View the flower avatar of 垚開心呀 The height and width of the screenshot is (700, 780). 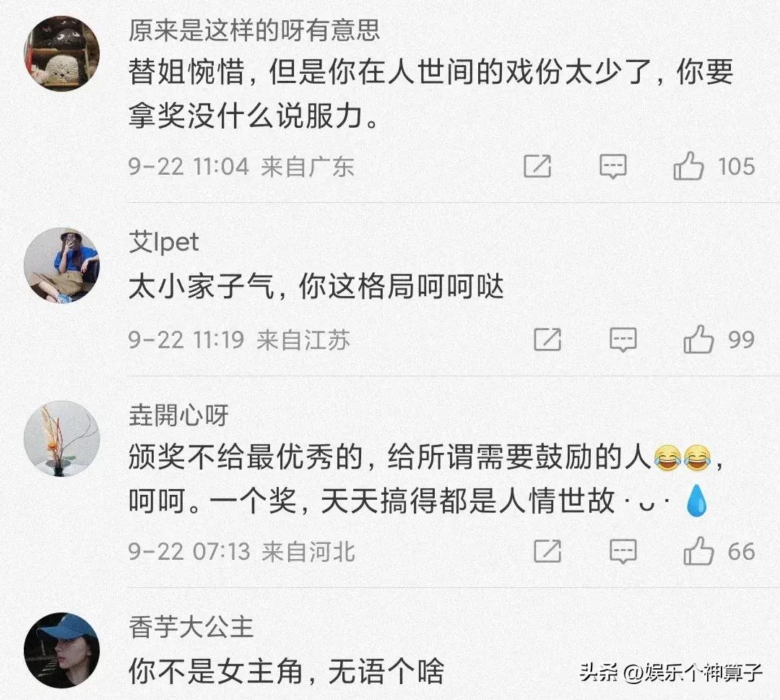[x=61, y=438]
